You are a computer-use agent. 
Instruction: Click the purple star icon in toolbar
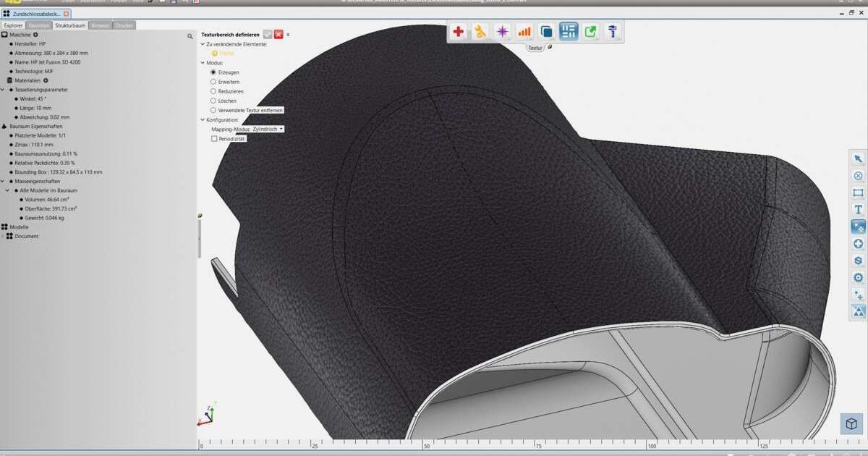point(503,31)
